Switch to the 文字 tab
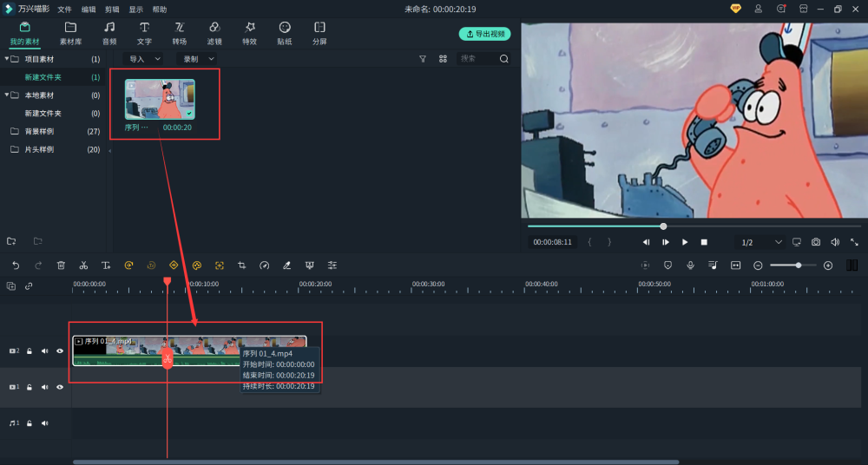 (144, 33)
